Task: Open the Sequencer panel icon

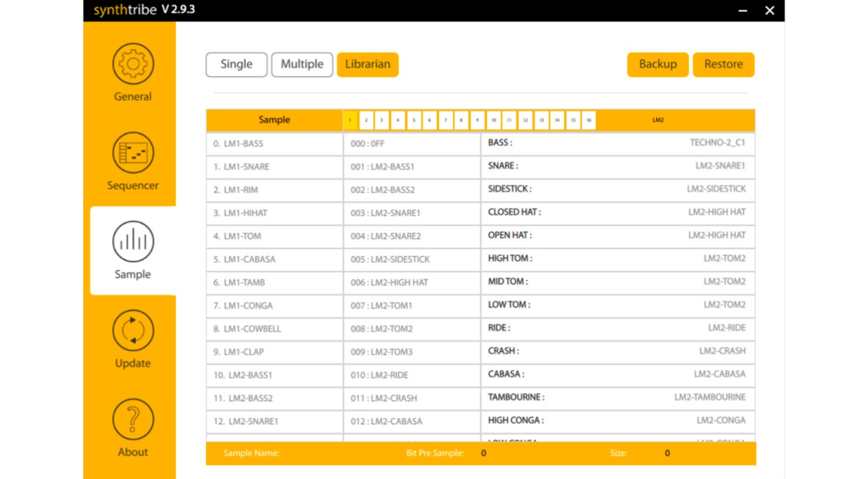Action: point(133,153)
